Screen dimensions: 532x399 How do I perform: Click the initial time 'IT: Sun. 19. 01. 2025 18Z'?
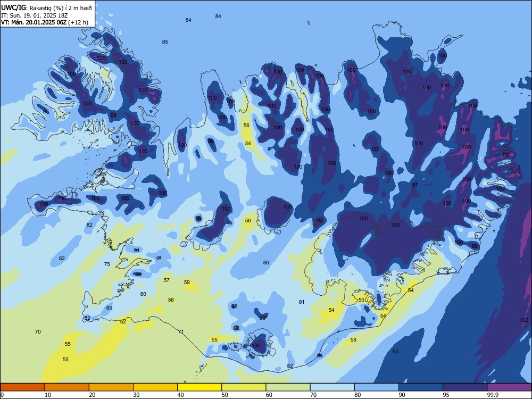34,15
